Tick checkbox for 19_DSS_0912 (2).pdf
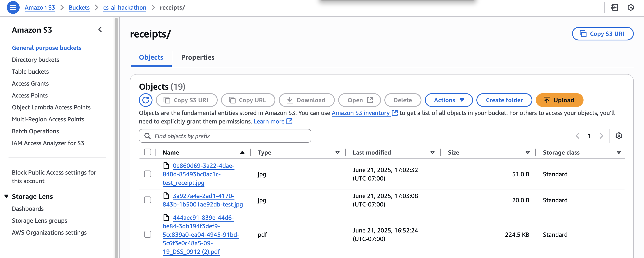Viewport: 644px width, 258px height. 148,235
